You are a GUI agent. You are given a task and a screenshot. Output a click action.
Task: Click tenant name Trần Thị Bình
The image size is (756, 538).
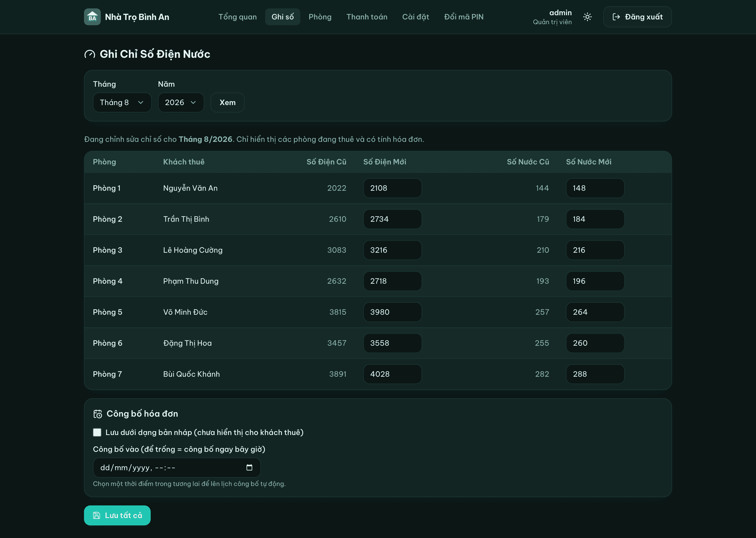point(186,219)
